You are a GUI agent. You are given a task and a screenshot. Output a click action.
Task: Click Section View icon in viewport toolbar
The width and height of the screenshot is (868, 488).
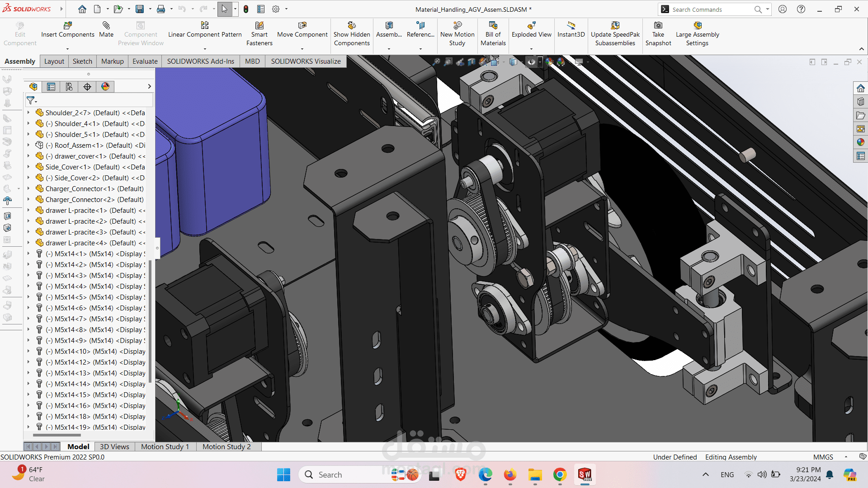point(472,62)
